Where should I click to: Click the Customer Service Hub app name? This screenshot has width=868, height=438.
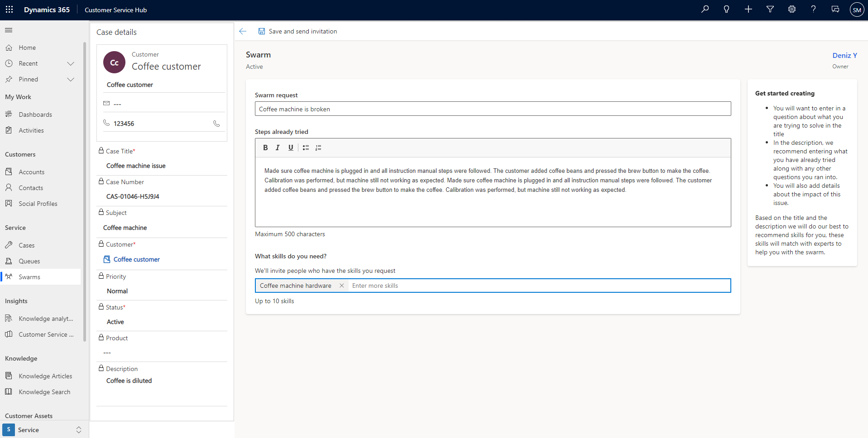115,10
